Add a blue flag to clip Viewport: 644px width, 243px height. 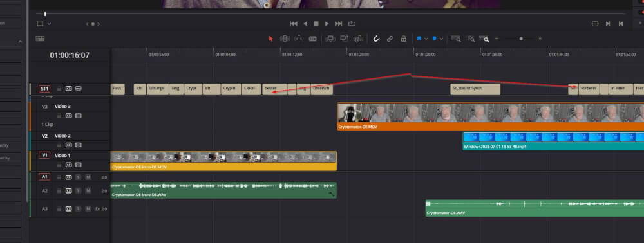(419, 39)
